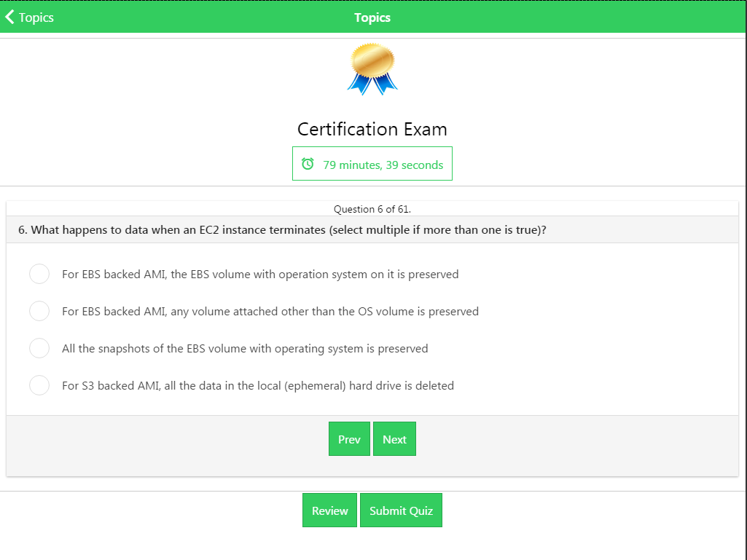Click the Question 6 of 61 counter
This screenshot has width=747, height=560.
372,209
